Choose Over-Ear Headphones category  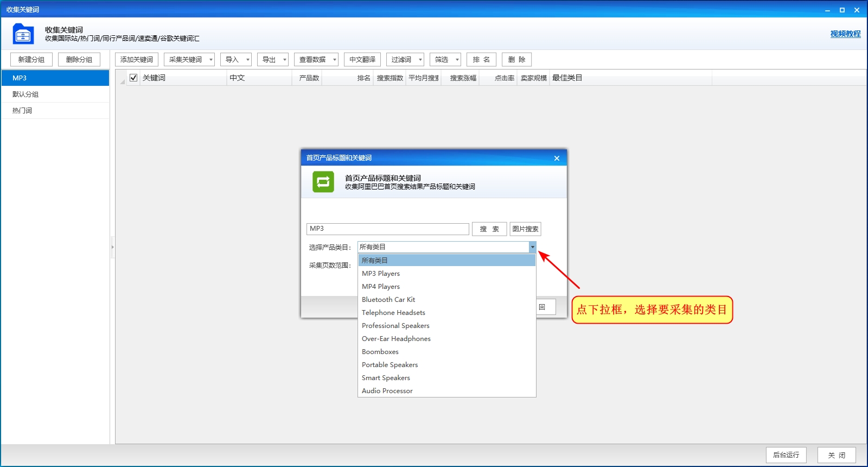point(447,339)
